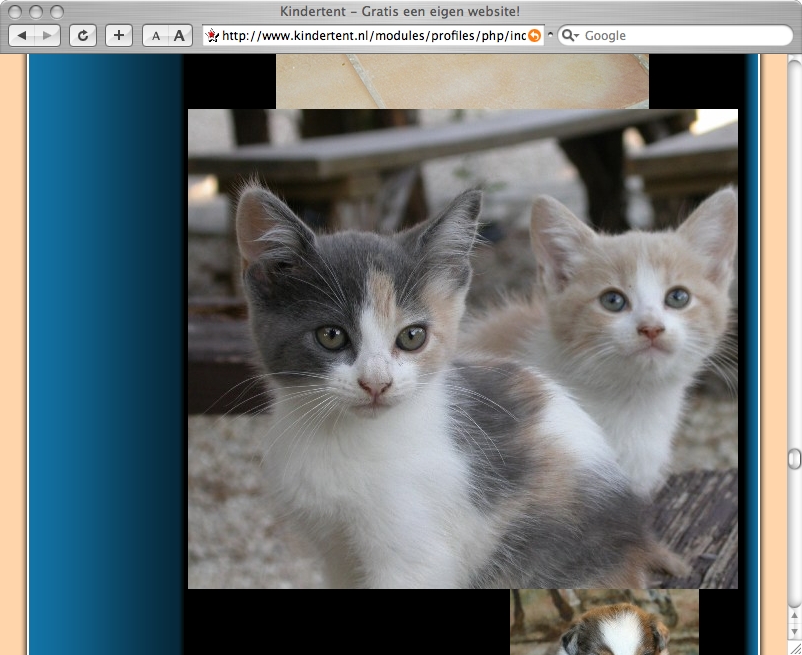The width and height of the screenshot is (802, 655).
Task: Click the window resize handle corner
Action: (x=794, y=647)
